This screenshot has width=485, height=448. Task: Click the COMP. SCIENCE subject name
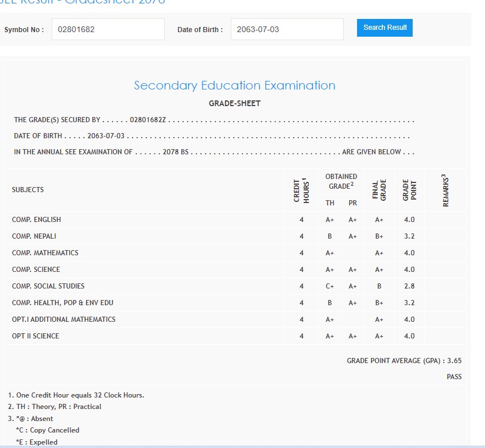[36, 270]
